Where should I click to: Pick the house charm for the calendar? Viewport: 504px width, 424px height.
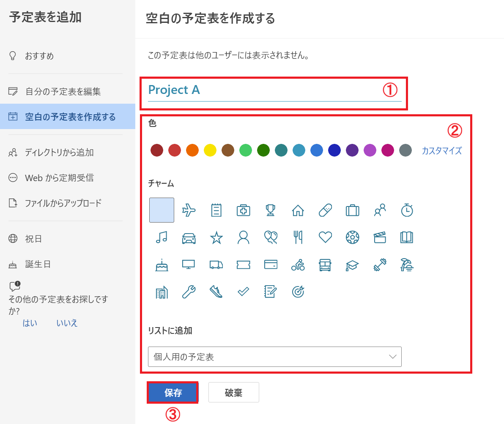[x=298, y=210]
